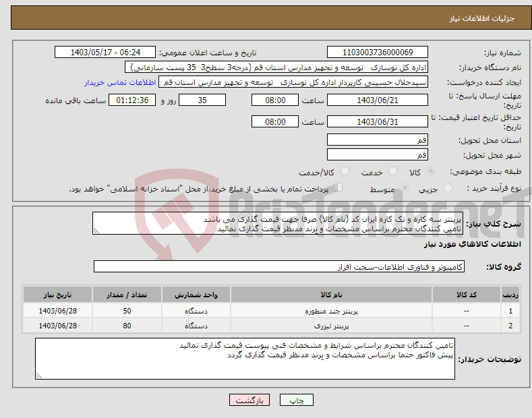Click the price validity date 1403/06/31
Image resolution: width=532 pixels, height=418 pixels.
378,121
